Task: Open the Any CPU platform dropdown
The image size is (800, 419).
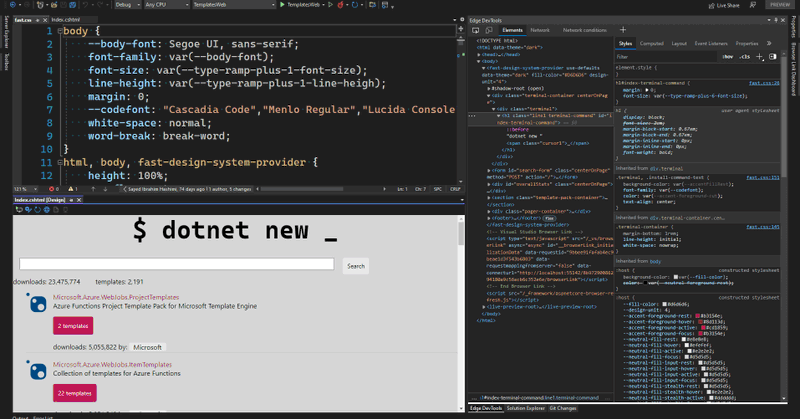Action: click(x=166, y=5)
